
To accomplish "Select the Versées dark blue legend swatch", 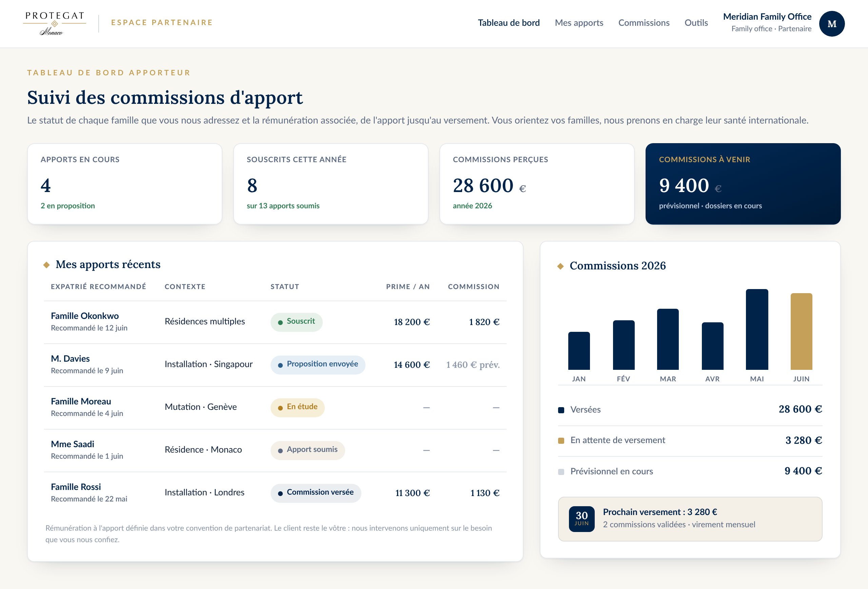I will point(561,410).
